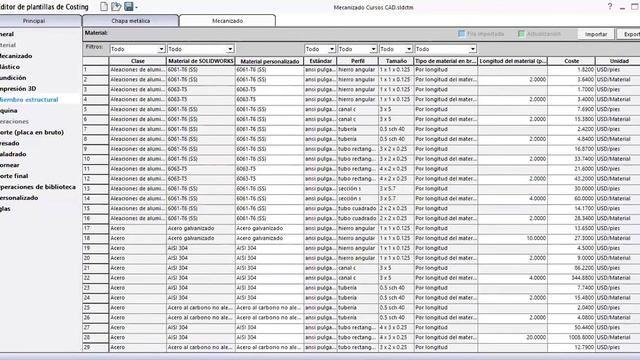Image resolution: width=640 pixels, height=360 pixels.
Task: Click the length cell 20.0000
Action: click(512, 338)
